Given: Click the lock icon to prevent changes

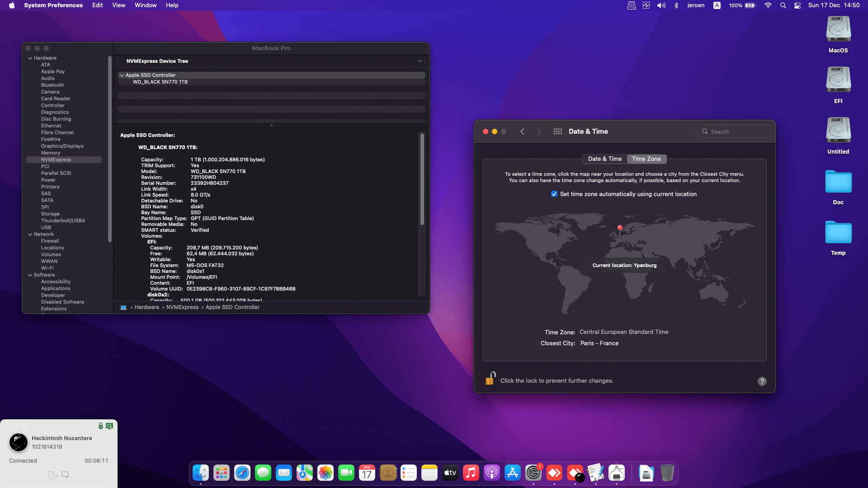Looking at the screenshot, I should [490, 379].
